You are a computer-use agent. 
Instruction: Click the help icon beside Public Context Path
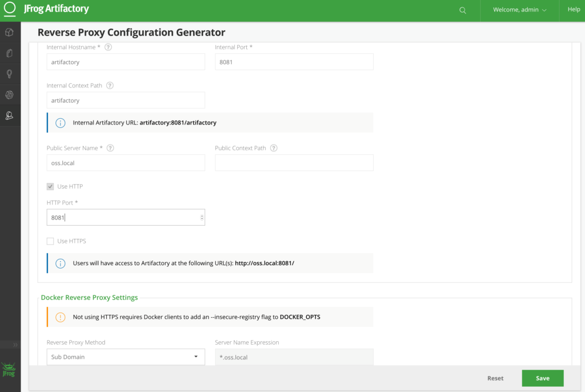(274, 148)
